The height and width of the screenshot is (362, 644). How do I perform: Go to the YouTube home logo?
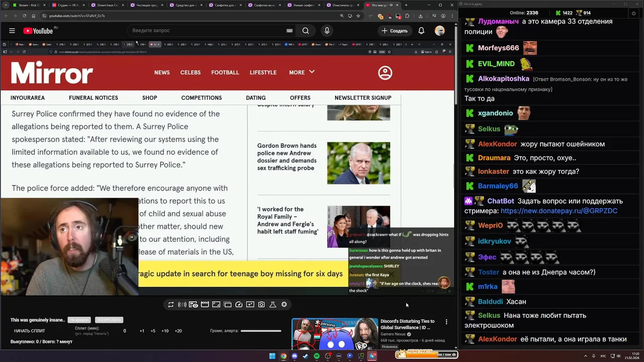(38, 31)
